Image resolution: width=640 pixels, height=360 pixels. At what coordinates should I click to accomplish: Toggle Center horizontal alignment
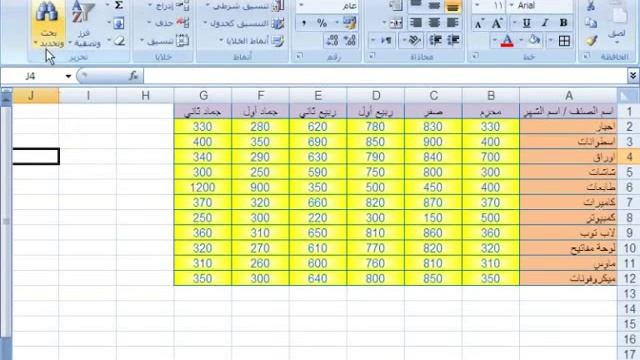(x=434, y=23)
